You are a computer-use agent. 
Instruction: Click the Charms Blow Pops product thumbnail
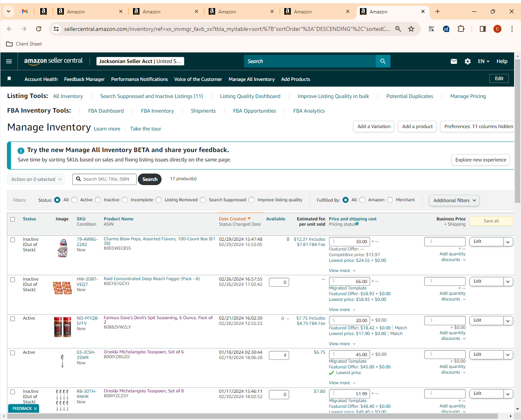tap(63, 248)
